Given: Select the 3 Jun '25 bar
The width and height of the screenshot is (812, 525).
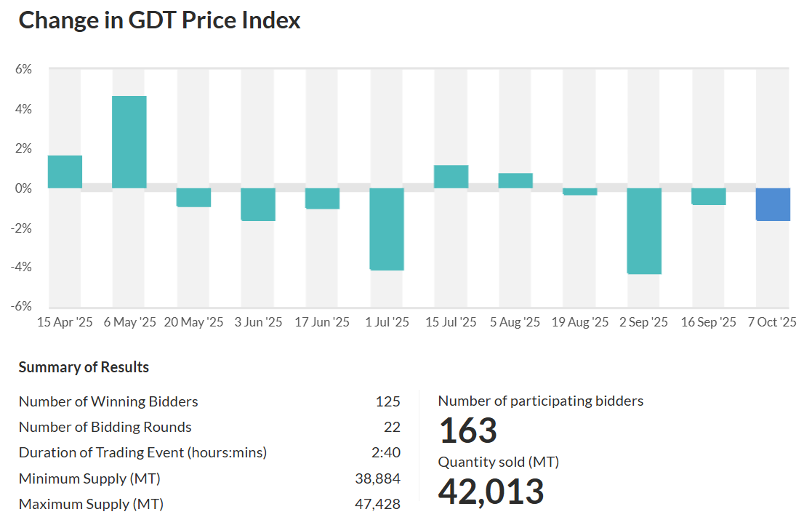Looking at the screenshot, I should pyautogui.click(x=258, y=204).
